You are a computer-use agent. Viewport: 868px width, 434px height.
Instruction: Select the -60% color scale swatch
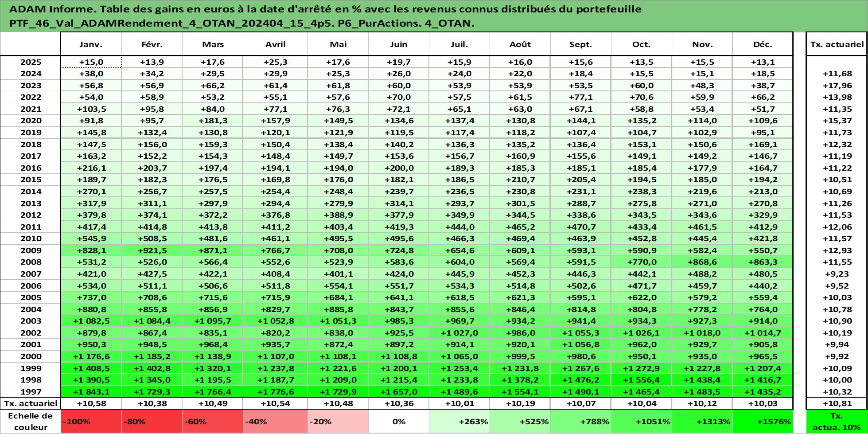tap(213, 422)
